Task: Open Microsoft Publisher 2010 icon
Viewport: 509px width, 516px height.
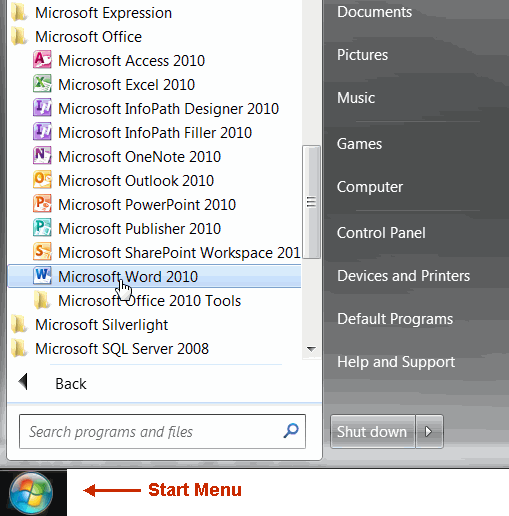Action: click(x=42, y=228)
